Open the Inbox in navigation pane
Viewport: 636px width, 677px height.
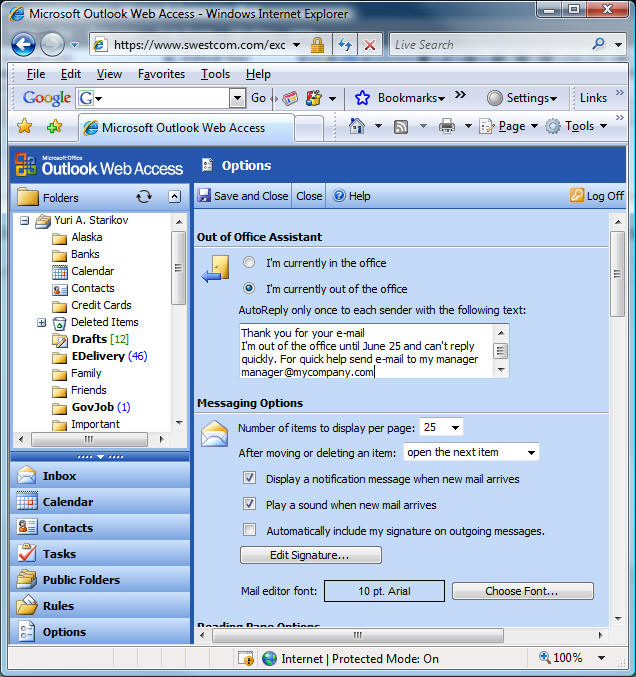(x=100, y=476)
